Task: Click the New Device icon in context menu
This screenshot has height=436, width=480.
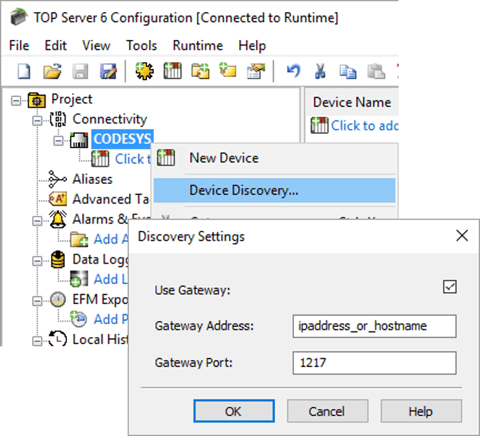Action: click(166, 158)
